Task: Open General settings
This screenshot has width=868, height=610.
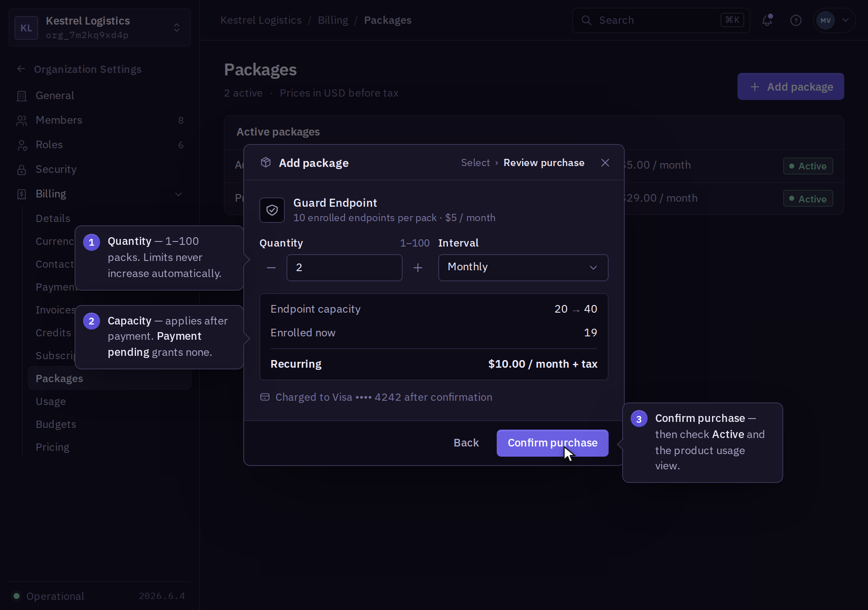Action: pyautogui.click(x=100, y=96)
